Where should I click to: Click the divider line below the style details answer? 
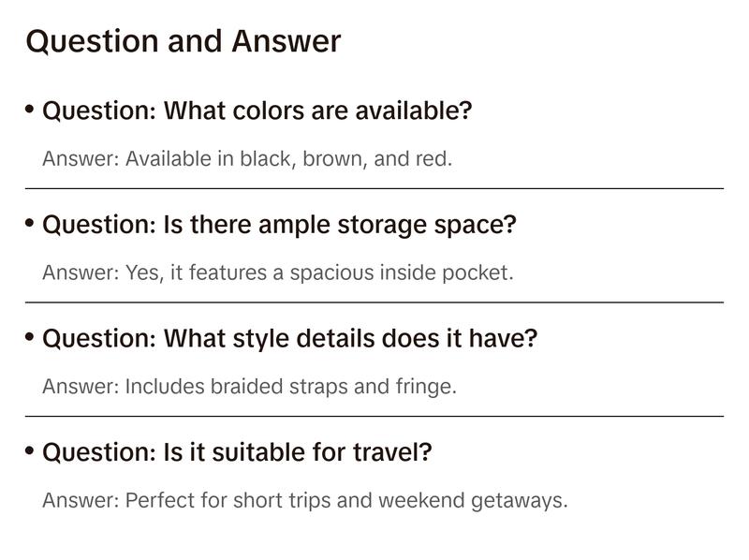(374, 416)
